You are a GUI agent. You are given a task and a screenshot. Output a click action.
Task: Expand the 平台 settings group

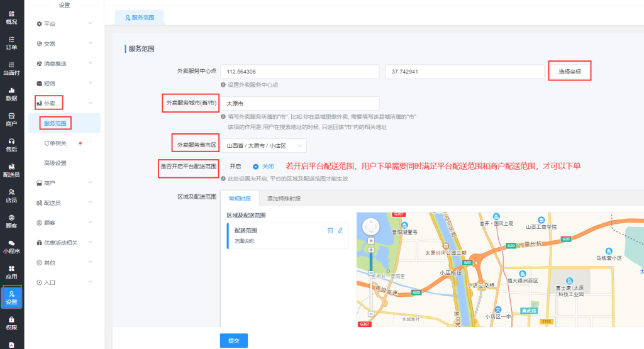[x=64, y=24]
